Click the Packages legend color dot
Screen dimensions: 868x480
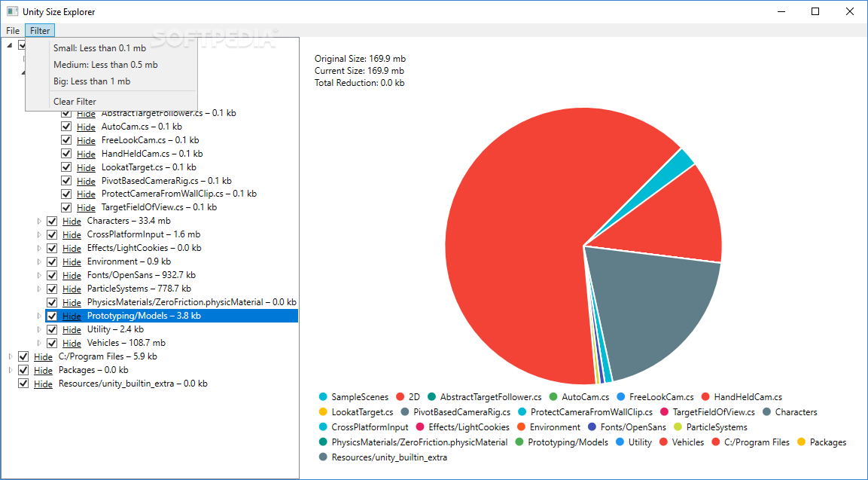[x=801, y=442]
